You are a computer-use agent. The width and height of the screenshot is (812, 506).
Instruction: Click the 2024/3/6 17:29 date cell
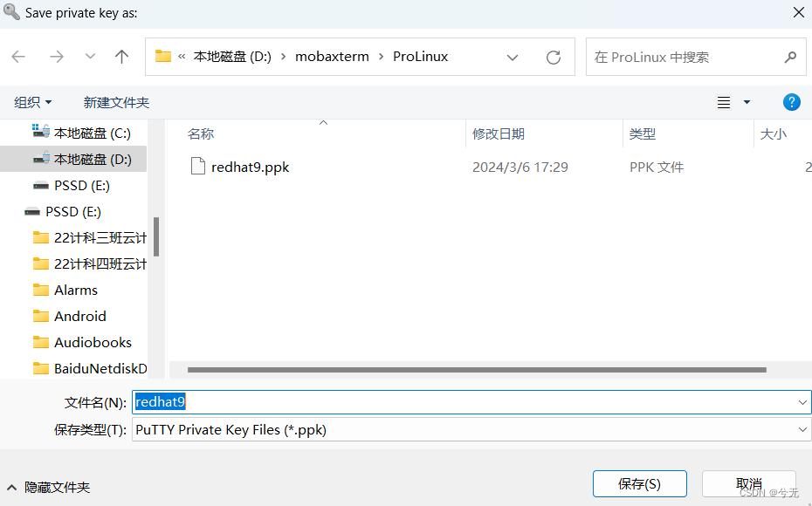(520, 168)
